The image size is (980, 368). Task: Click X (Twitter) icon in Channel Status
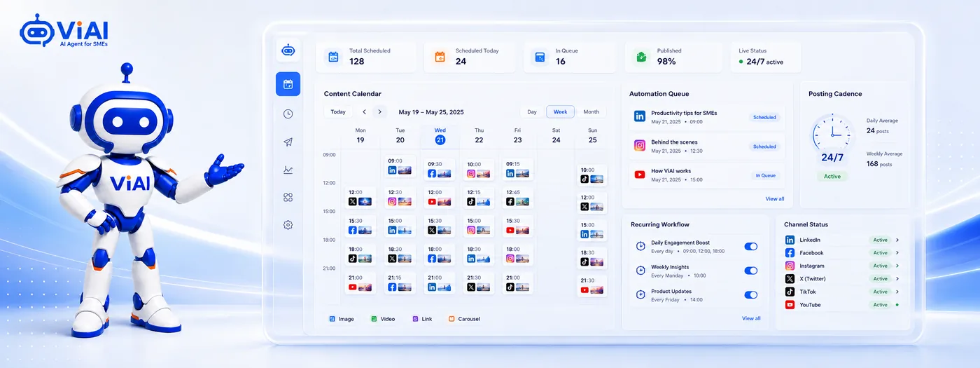coord(790,279)
